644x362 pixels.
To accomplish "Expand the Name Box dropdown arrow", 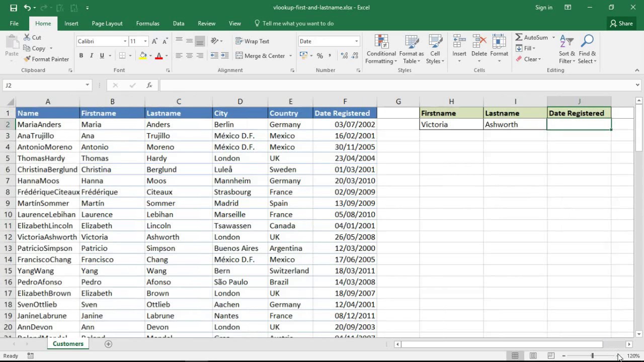I will pyautogui.click(x=87, y=85).
